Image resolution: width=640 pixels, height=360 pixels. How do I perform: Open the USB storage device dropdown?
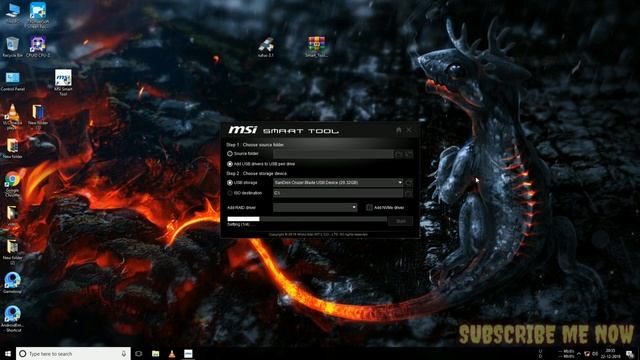(x=338, y=182)
